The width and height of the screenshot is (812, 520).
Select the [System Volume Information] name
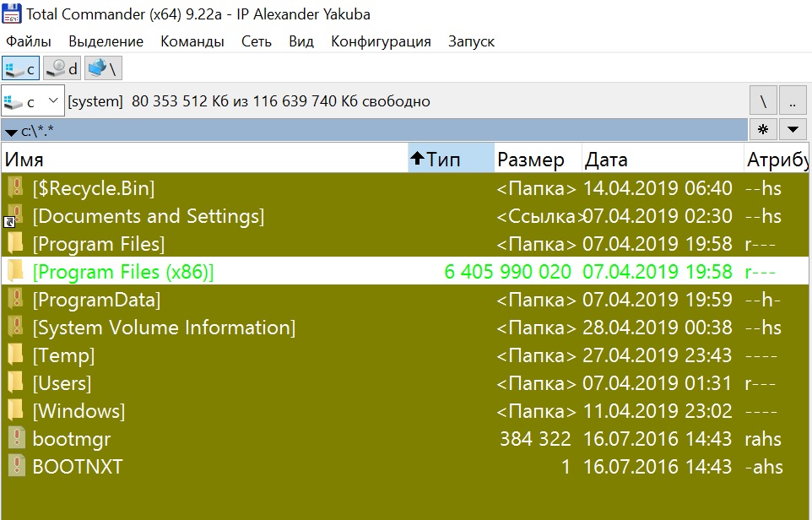click(x=164, y=328)
